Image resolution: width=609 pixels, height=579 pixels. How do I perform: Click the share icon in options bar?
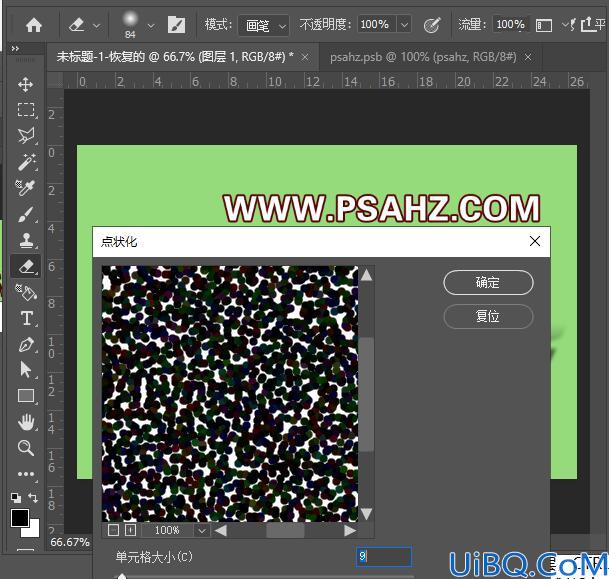(587, 24)
